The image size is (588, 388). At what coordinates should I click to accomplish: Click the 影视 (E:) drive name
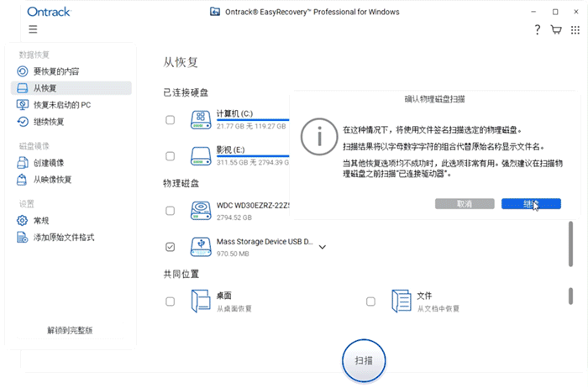[231, 150]
